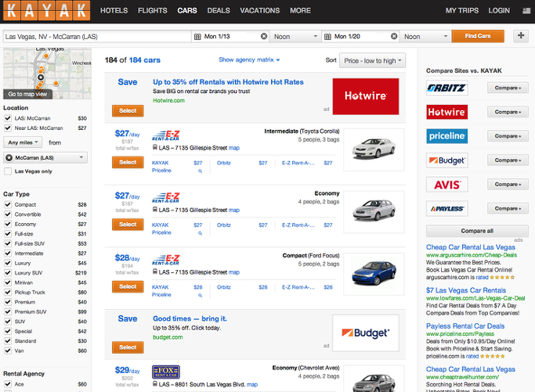
Task: Open the pickup date calendar icon
Action: pos(197,37)
